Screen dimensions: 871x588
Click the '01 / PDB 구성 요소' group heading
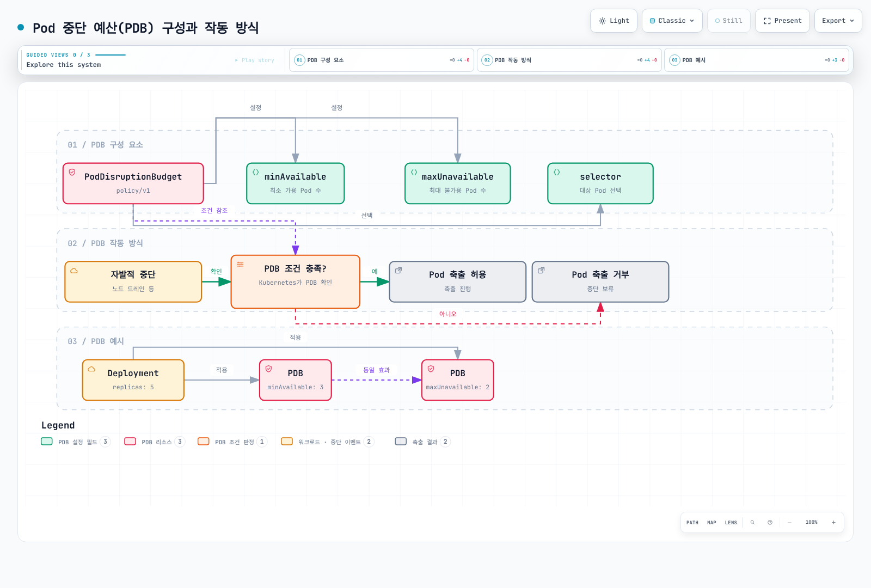105,145
